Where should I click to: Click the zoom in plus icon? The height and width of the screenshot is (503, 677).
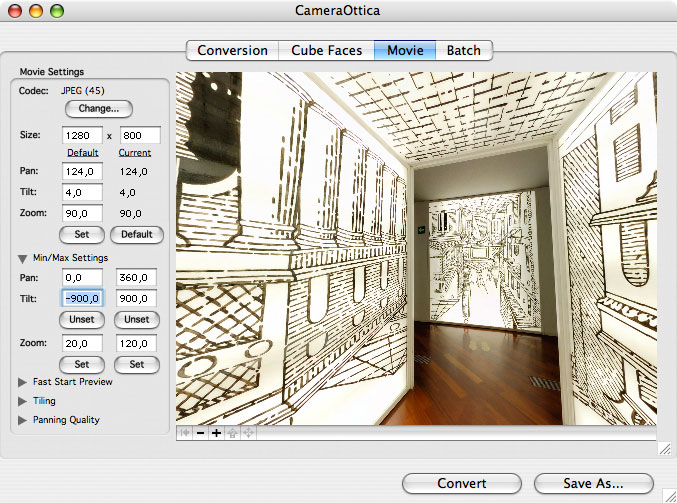[x=216, y=433]
